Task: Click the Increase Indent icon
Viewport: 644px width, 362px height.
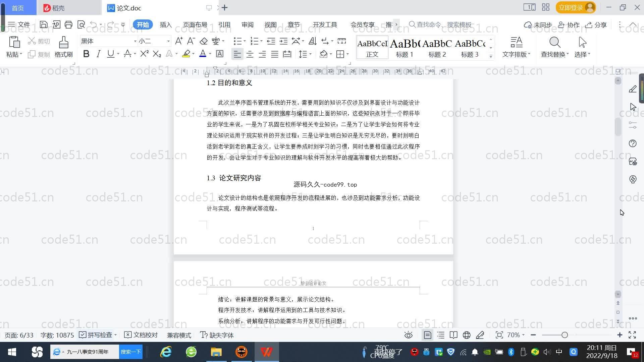Action: click(x=283, y=41)
